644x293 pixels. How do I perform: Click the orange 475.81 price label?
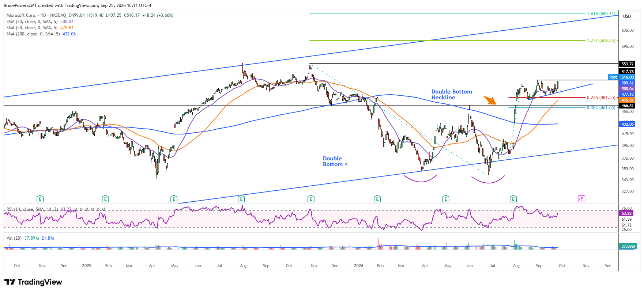pos(627,100)
